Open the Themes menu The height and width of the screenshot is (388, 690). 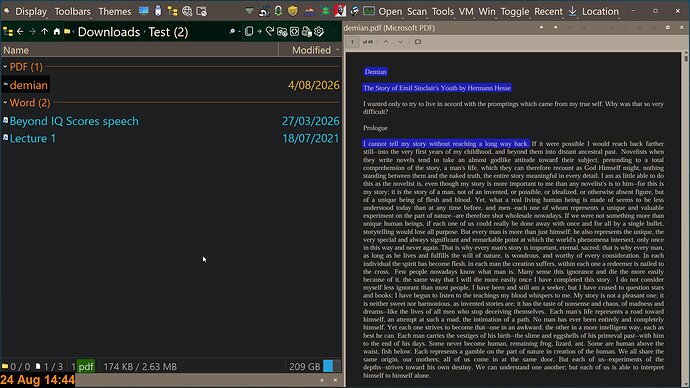click(114, 11)
